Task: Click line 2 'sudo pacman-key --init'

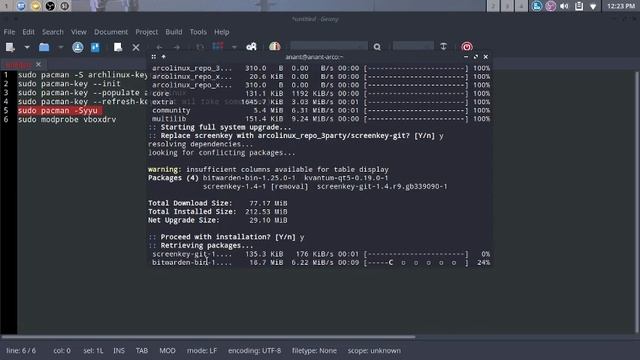Action: click(69, 84)
